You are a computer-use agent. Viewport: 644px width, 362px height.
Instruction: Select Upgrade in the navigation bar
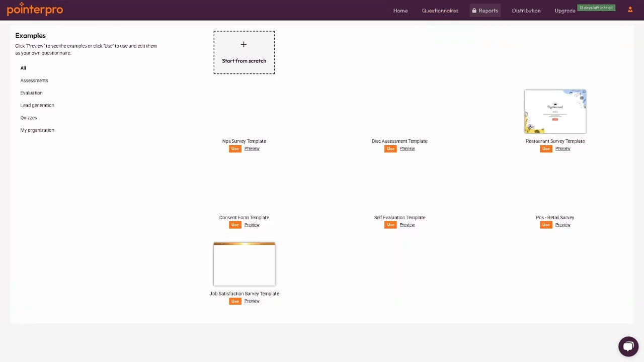(x=565, y=11)
